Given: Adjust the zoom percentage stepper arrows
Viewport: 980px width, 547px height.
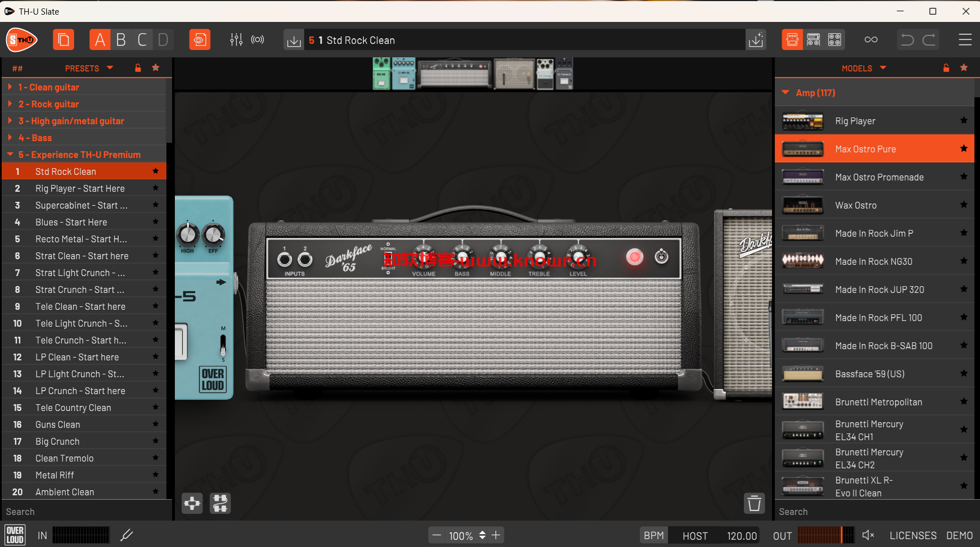Looking at the screenshot, I should click(482, 535).
